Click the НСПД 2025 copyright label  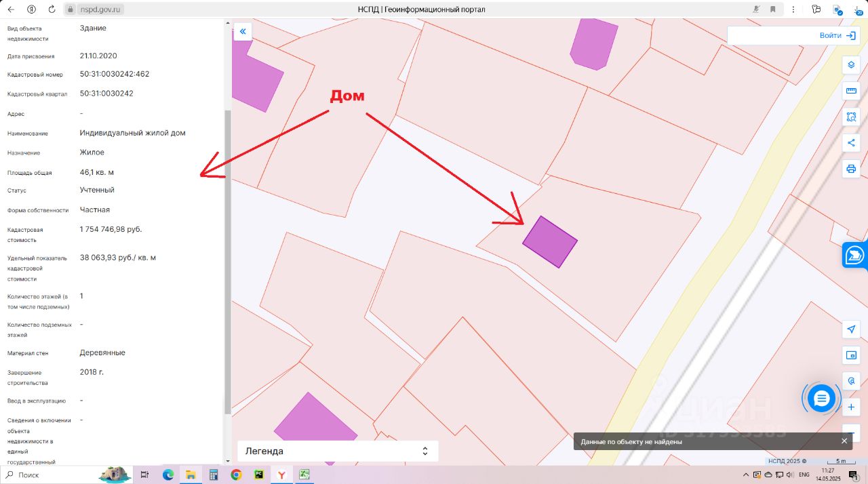(787, 461)
